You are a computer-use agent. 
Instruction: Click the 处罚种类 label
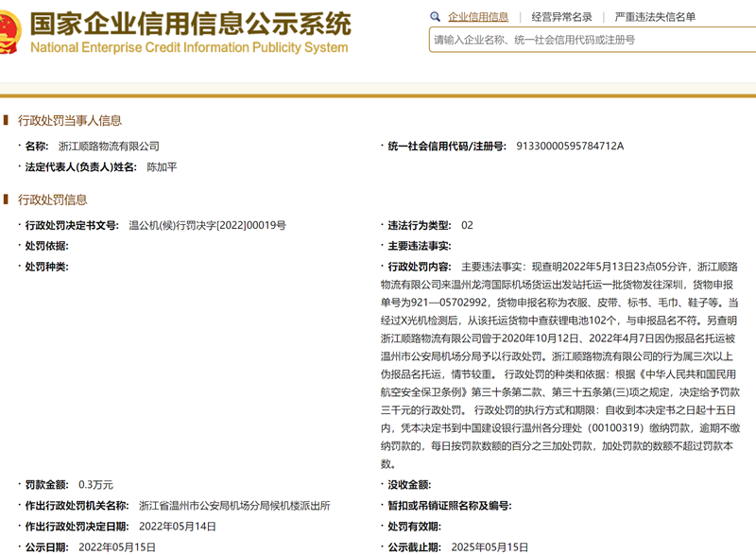(x=46, y=267)
